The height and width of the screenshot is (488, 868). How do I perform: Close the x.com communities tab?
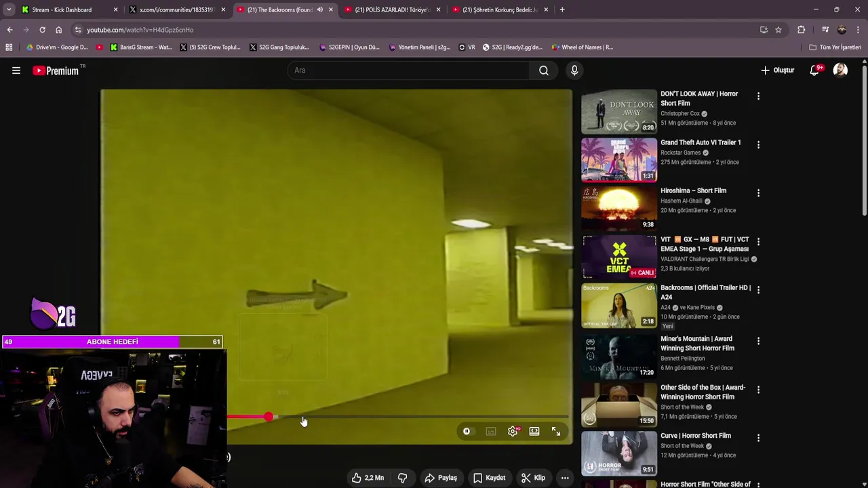click(223, 9)
